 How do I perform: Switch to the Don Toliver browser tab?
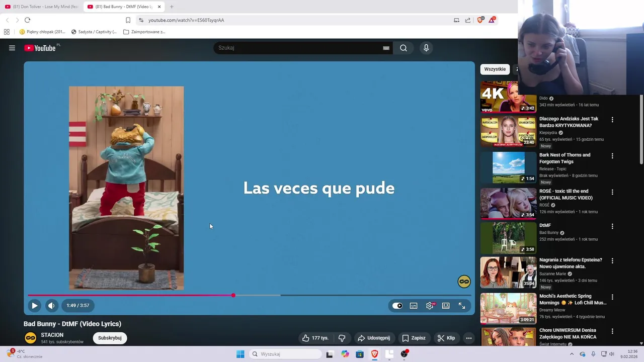pyautogui.click(x=41, y=7)
